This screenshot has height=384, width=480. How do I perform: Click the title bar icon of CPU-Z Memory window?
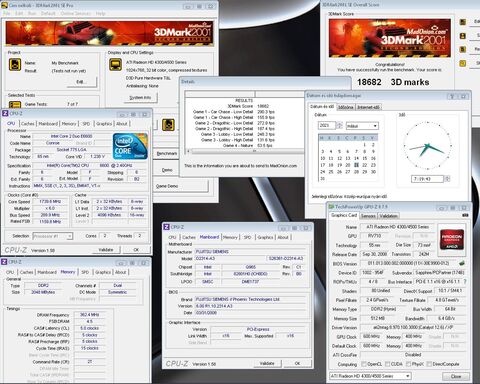pyautogui.click(x=5, y=262)
